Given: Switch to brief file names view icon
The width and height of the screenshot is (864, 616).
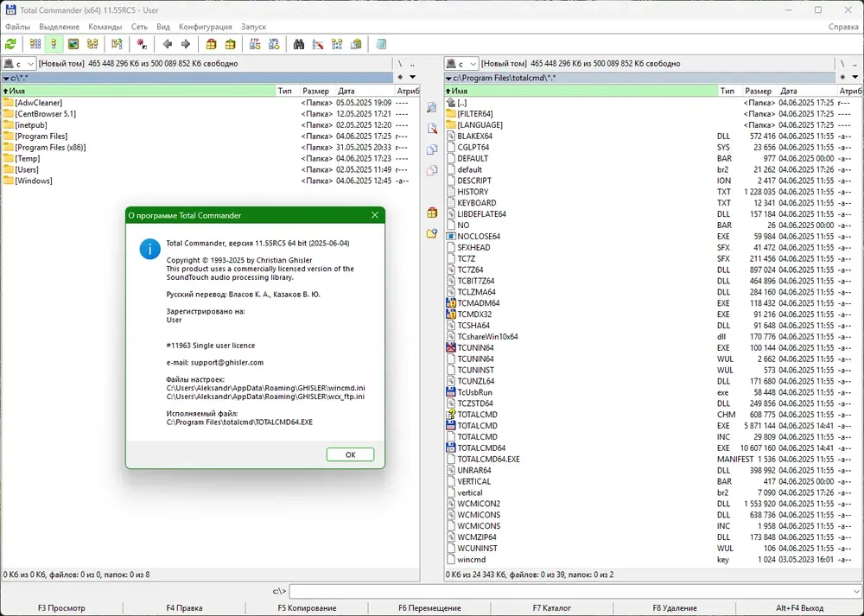Looking at the screenshot, I should [x=35, y=44].
